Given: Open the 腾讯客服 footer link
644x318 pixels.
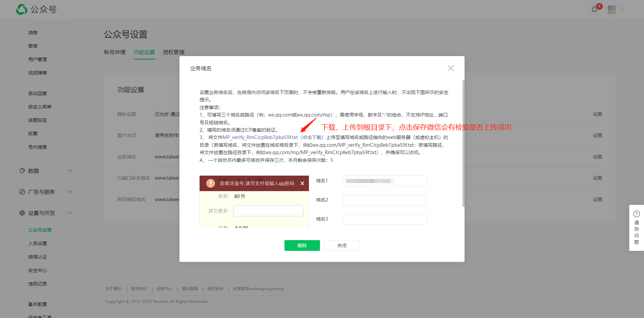Looking at the screenshot, I should click(x=190, y=288).
